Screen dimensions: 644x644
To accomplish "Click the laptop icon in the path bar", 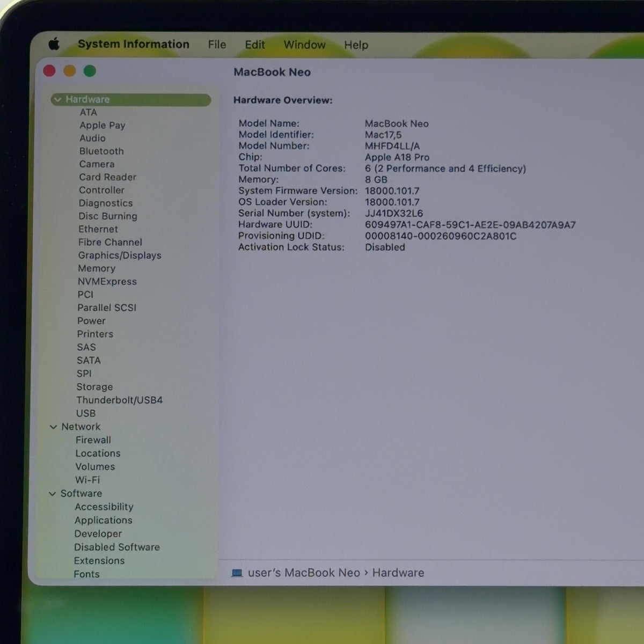I will coord(237,573).
